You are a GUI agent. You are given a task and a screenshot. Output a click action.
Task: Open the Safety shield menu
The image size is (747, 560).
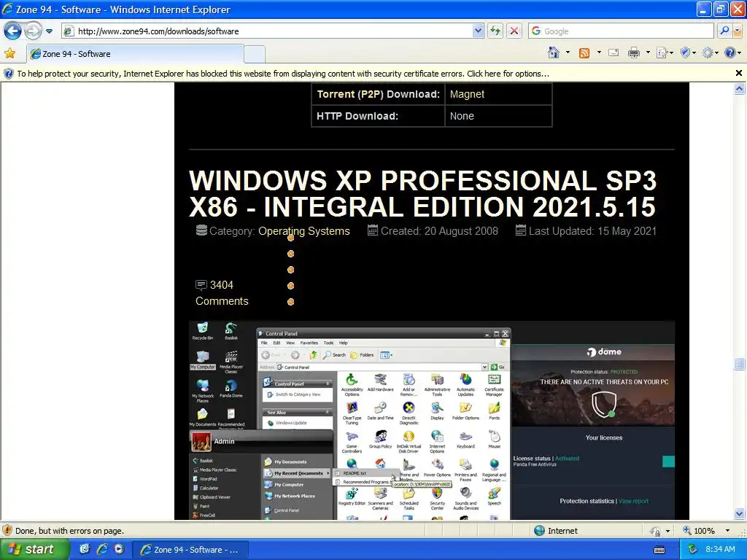coord(688,52)
